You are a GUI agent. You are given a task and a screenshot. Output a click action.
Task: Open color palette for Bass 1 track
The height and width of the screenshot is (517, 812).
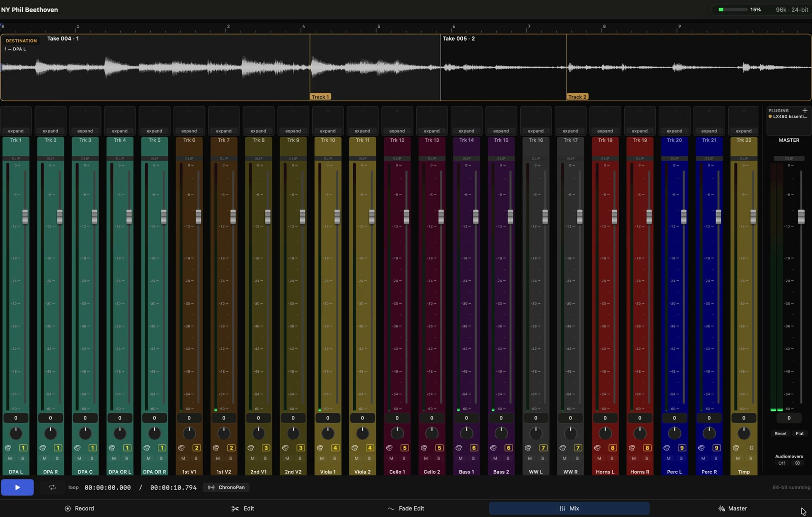click(x=459, y=448)
